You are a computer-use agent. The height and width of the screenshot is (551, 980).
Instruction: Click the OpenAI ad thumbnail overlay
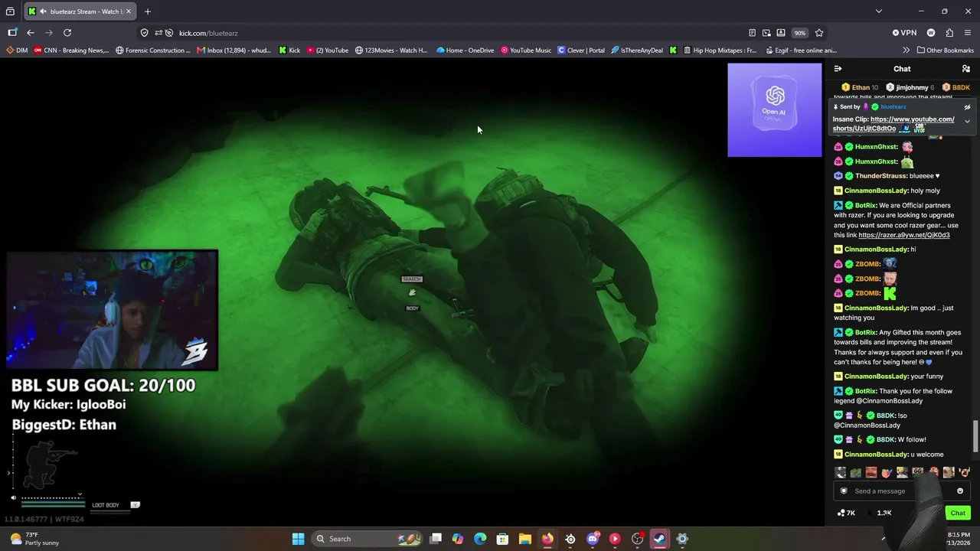point(774,109)
